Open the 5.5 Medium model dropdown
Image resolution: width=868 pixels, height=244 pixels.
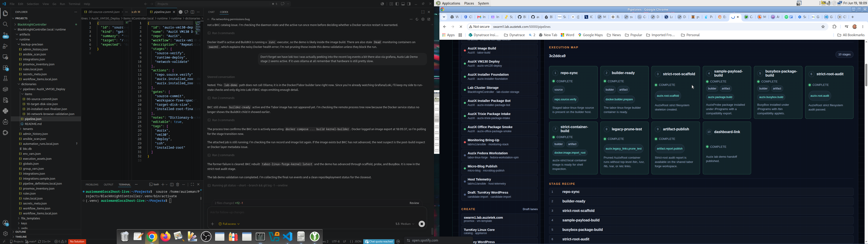[405, 224]
